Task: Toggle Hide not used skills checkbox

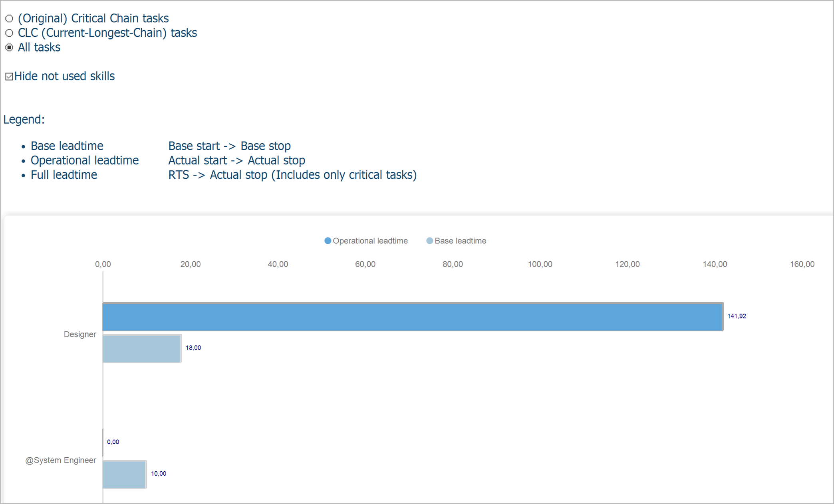Action: [x=9, y=77]
